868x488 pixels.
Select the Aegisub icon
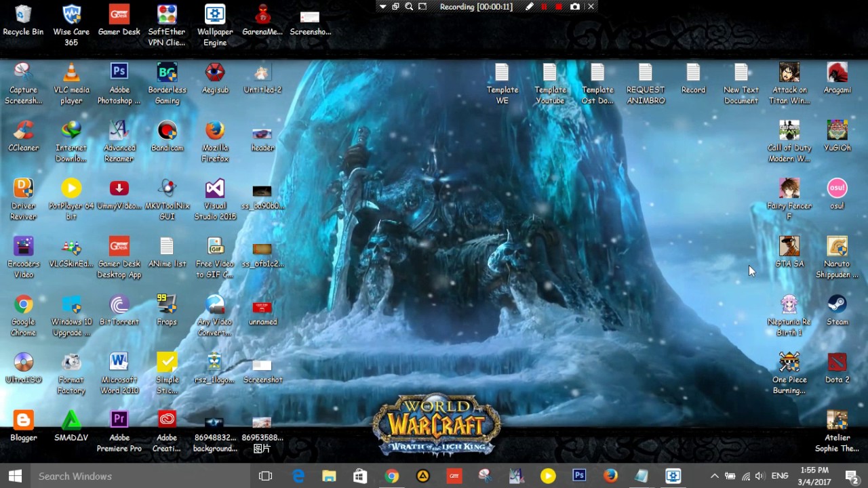[x=215, y=79]
